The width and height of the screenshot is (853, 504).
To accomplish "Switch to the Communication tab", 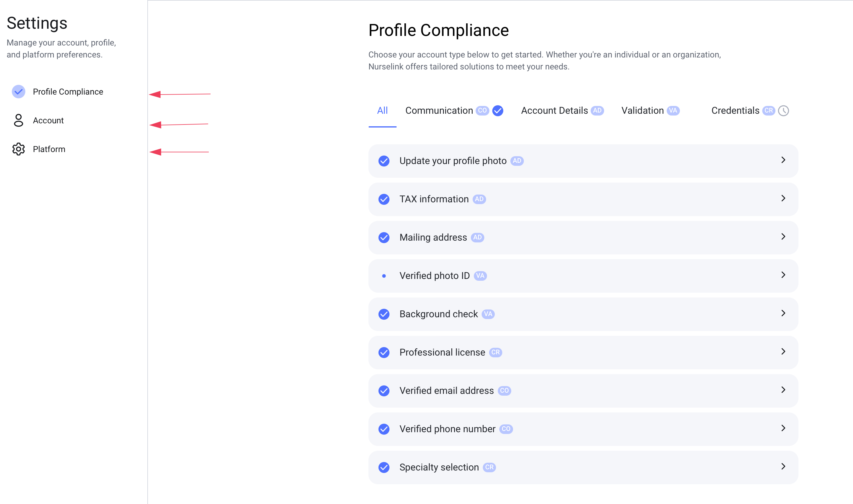I will 454,111.
